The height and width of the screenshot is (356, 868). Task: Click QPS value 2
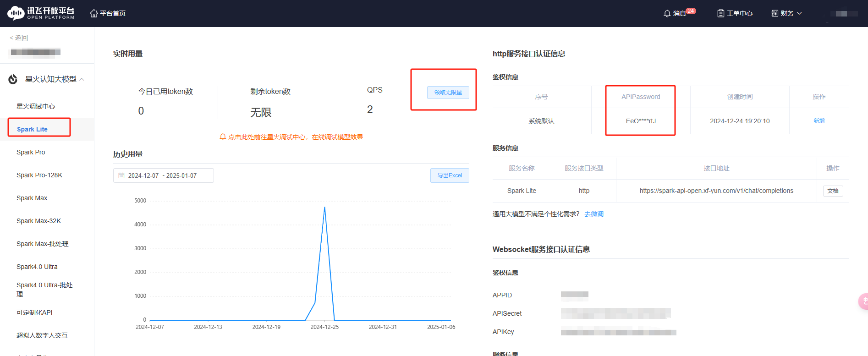[x=370, y=110]
